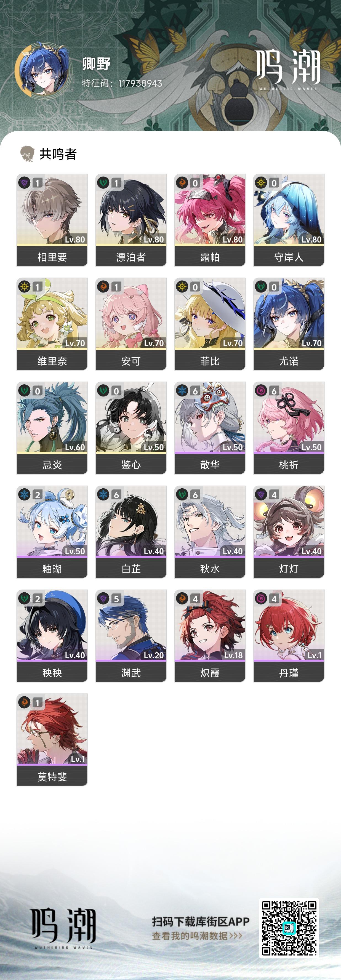Select the 安可 character card

[131, 324]
